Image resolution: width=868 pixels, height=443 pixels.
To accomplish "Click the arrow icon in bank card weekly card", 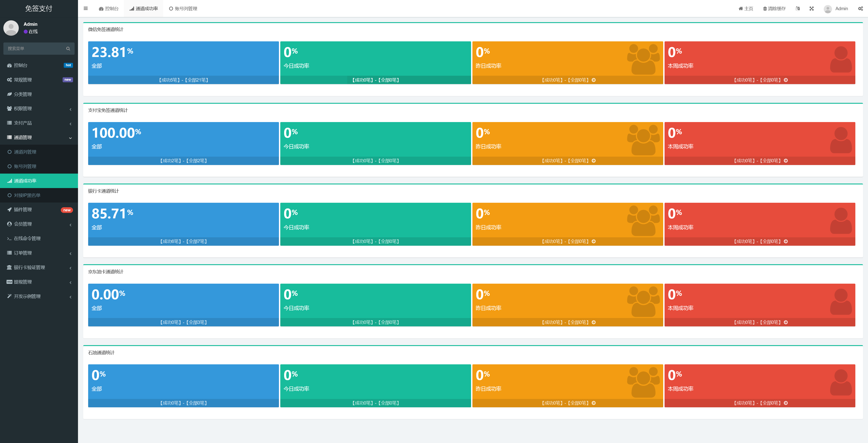I will [786, 241].
